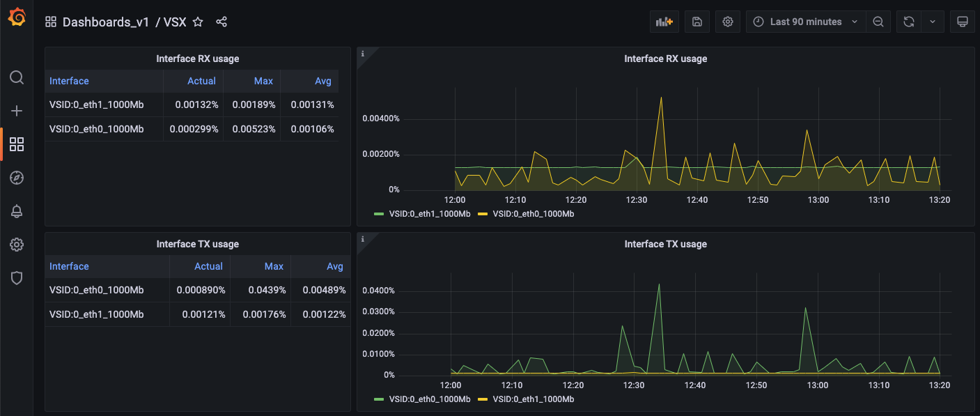This screenshot has height=416, width=980.
Task: Share the dashboard using the share icon
Action: click(x=221, y=22)
